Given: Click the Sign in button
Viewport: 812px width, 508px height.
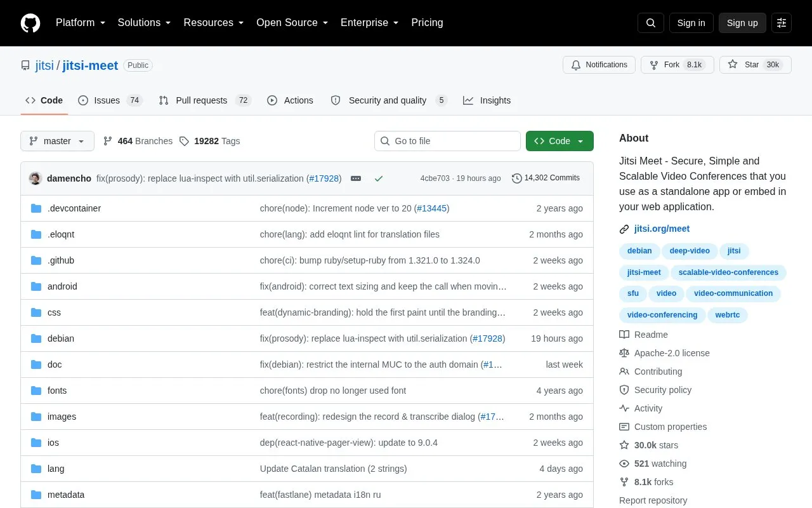Looking at the screenshot, I should 691,23.
